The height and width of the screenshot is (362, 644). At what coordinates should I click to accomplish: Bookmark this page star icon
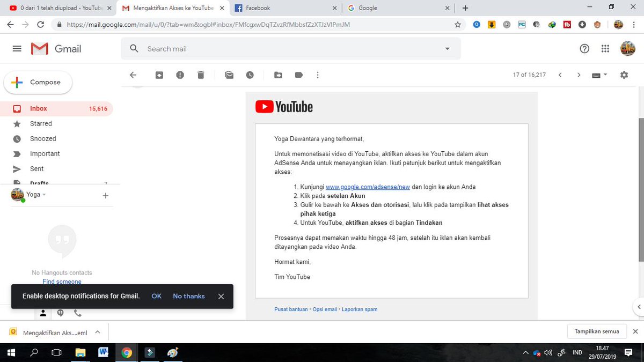pyautogui.click(x=457, y=25)
